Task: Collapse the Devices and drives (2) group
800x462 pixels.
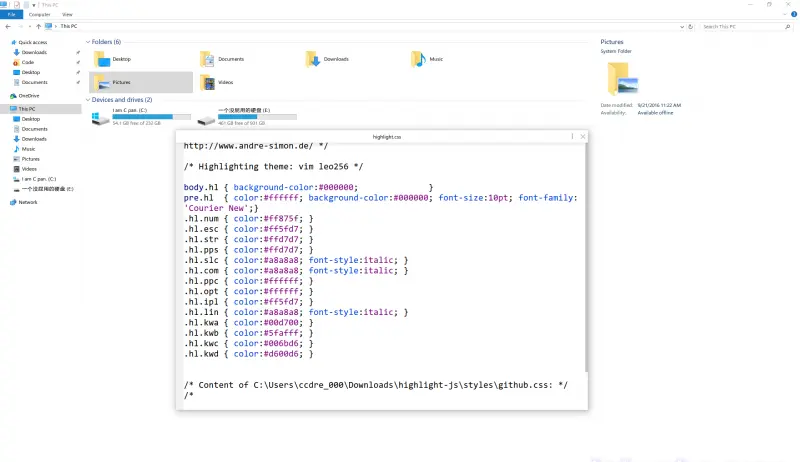Action: tap(88, 100)
